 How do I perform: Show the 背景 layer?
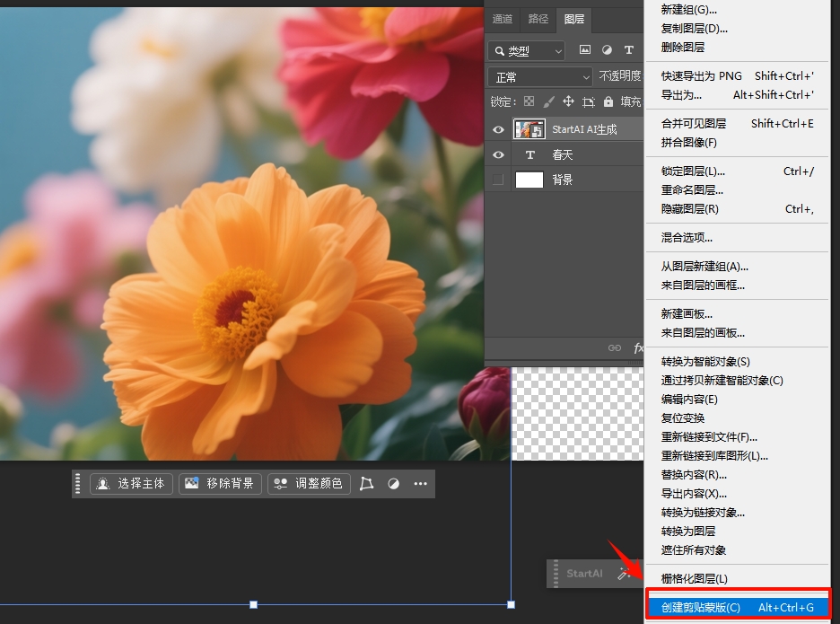click(498, 180)
